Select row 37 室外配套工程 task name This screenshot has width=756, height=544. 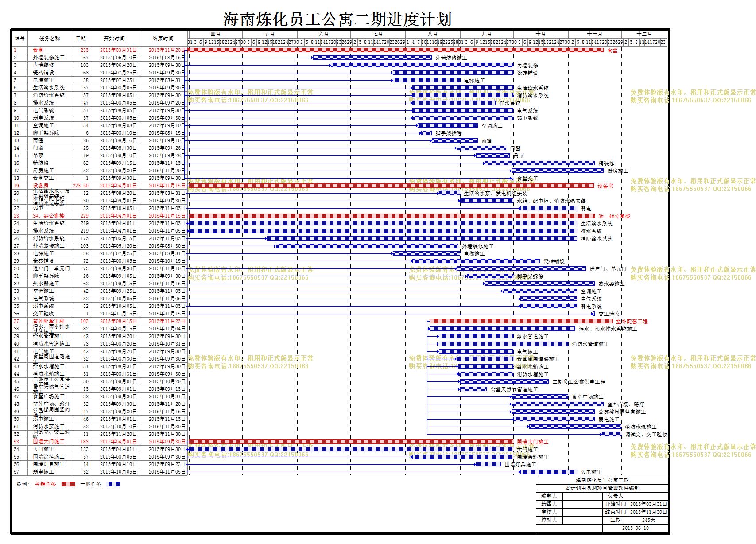49,321
